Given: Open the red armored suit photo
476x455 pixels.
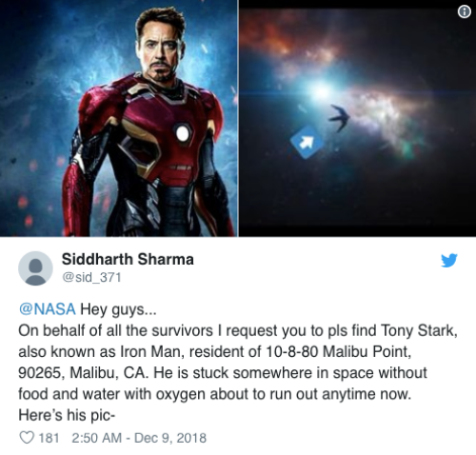Looking at the screenshot, I should [119, 118].
